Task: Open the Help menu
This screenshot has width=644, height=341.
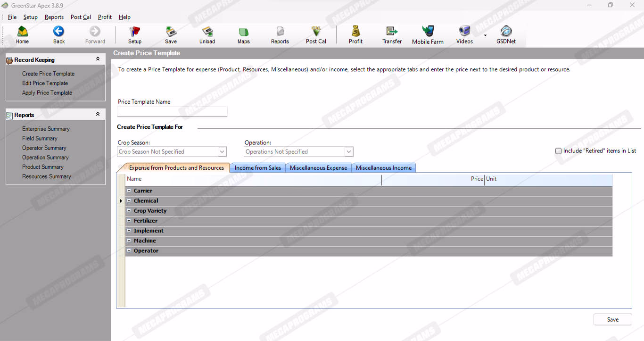Action: pos(124,17)
